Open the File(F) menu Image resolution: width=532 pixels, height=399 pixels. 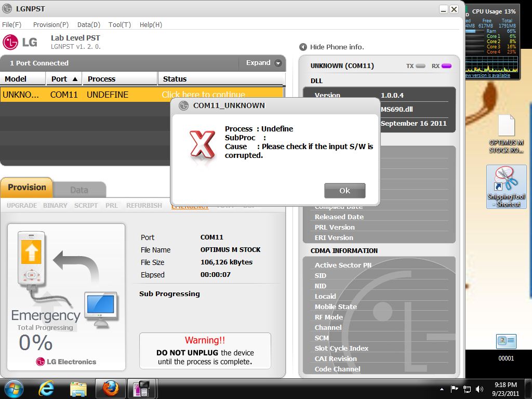tap(12, 24)
